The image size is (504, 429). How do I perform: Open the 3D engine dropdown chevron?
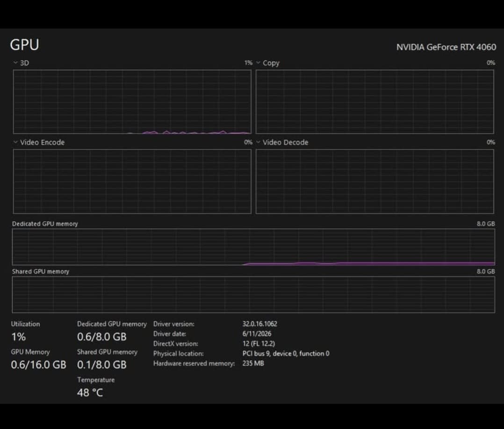click(15, 63)
